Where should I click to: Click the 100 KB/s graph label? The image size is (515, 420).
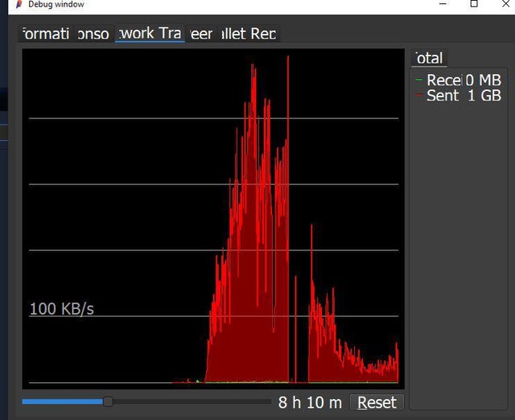pyautogui.click(x=62, y=309)
